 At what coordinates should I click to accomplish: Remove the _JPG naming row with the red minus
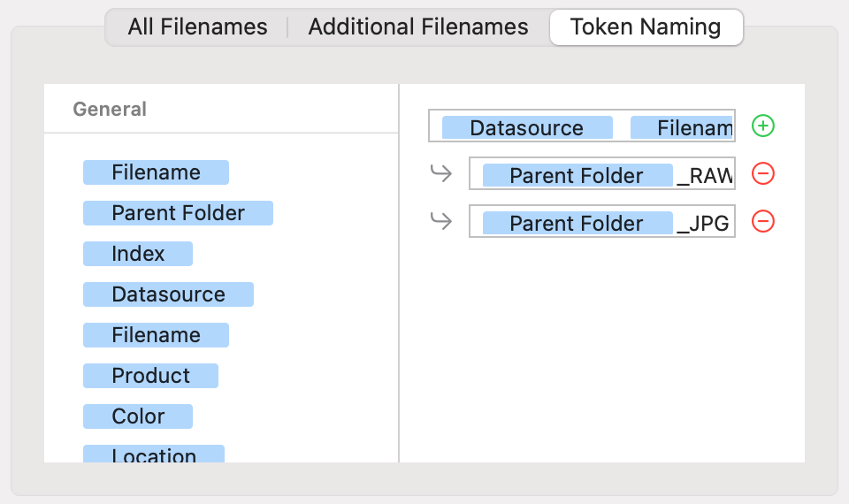762,222
